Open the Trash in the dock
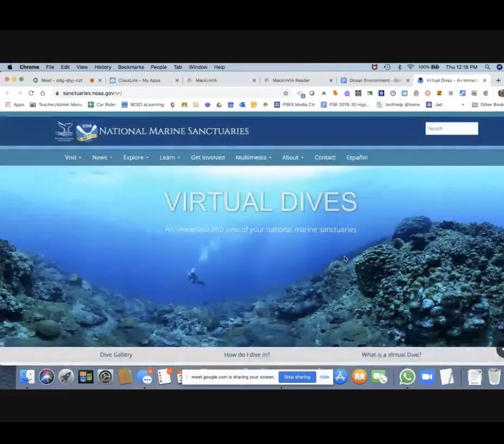 click(494, 376)
